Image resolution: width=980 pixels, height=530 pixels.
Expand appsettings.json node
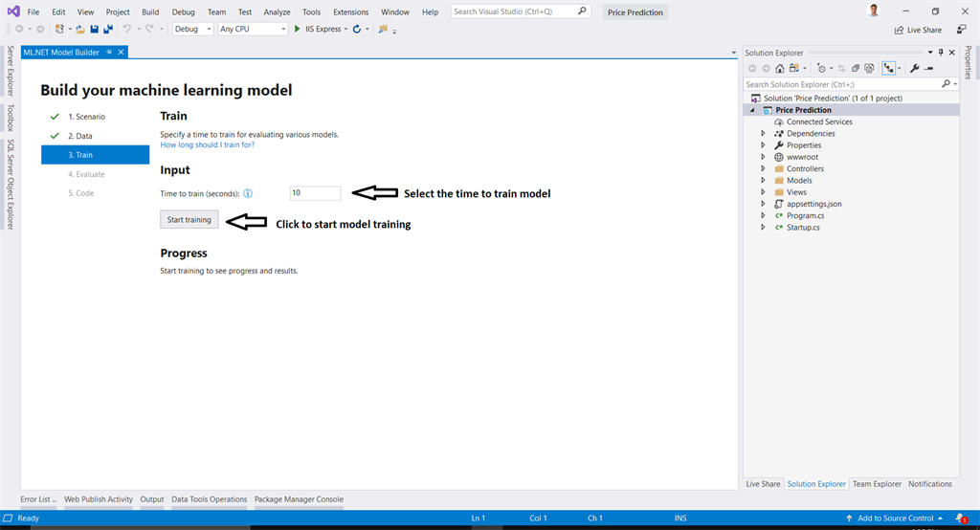click(763, 204)
